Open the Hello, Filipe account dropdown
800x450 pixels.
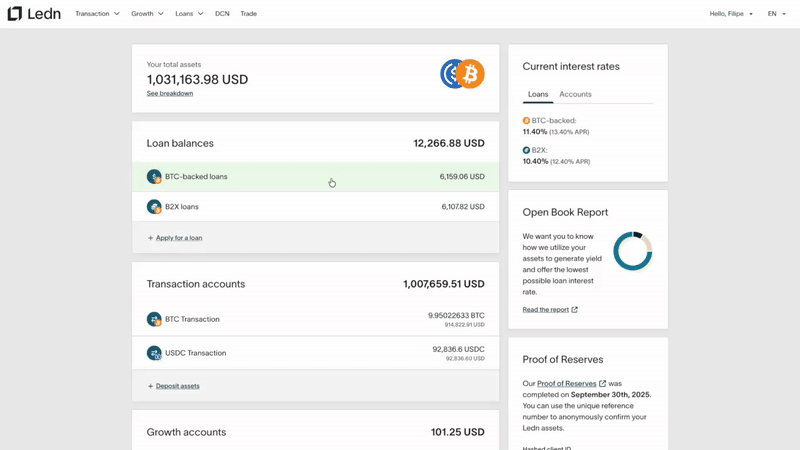click(x=731, y=14)
